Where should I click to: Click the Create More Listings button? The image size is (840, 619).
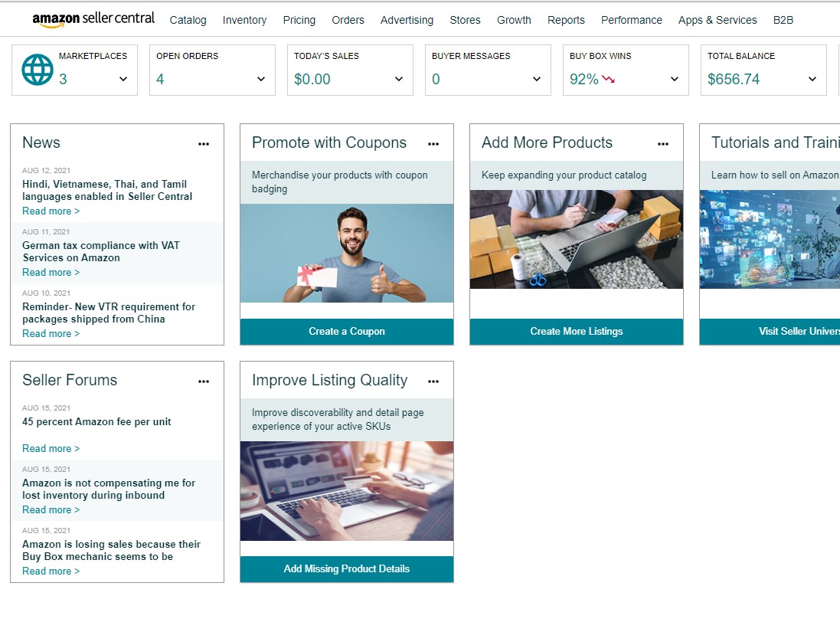point(577,331)
